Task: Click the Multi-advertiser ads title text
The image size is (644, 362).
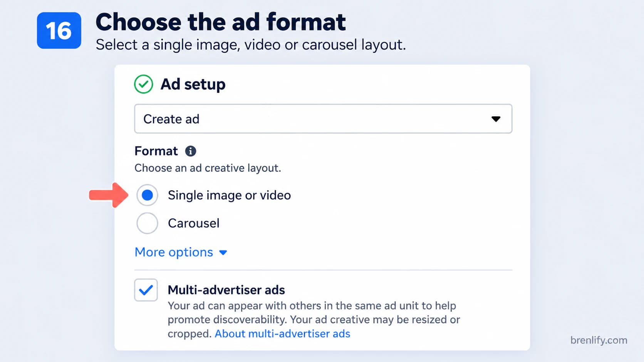Action: coord(226,290)
